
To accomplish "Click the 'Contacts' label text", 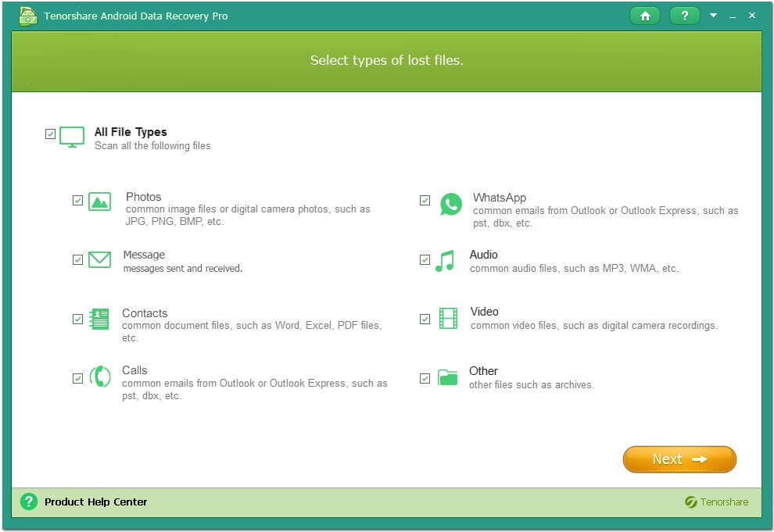I will (x=145, y=313).
